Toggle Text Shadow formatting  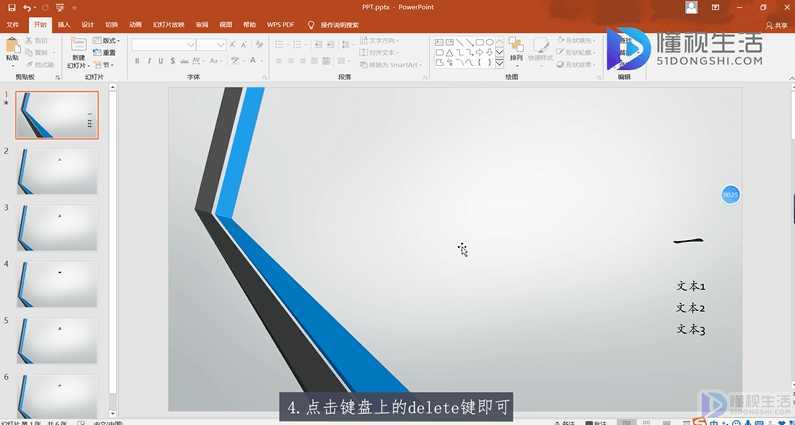click(x=172, y=61)
